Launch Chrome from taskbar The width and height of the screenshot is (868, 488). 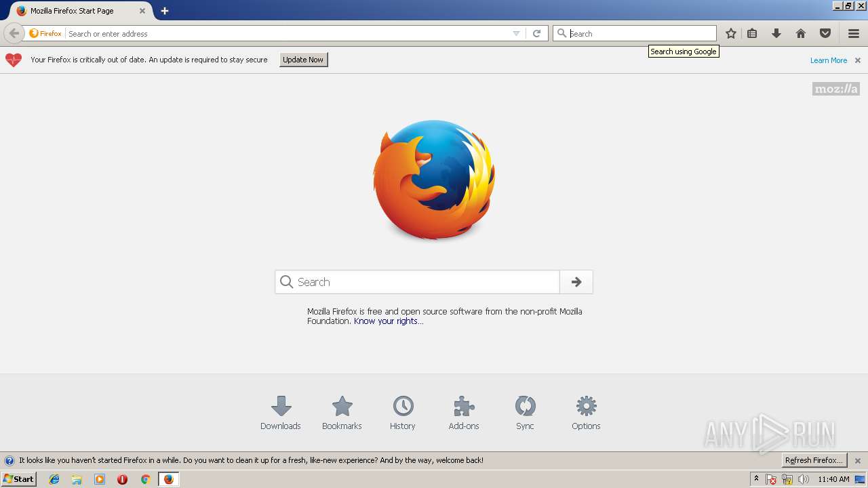[x=145, y=479]
